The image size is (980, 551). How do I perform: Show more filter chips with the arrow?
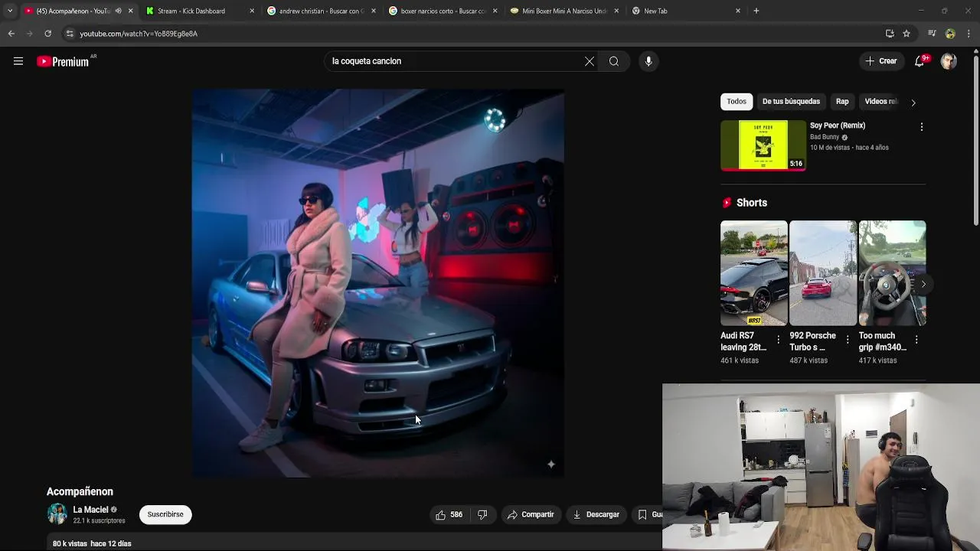tap(913, 103)
